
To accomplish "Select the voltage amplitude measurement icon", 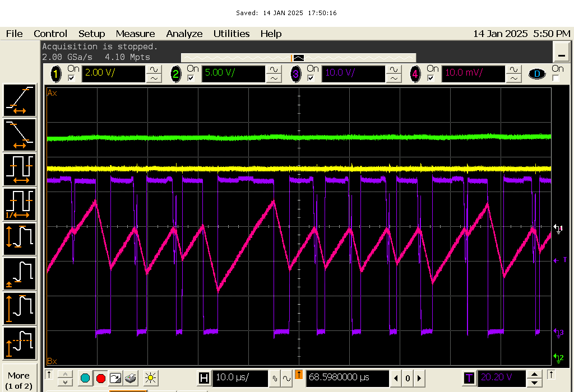I will (20, 309).
